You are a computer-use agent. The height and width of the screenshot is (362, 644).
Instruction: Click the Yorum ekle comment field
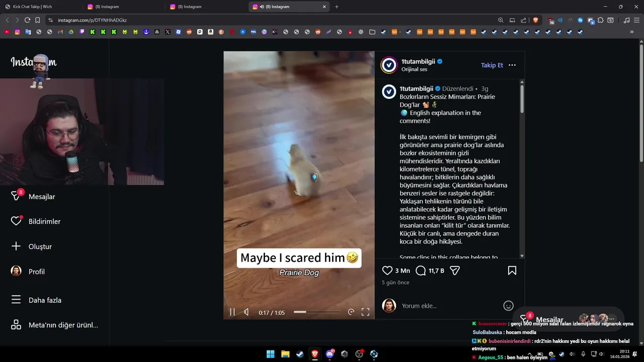click(449, 306)
